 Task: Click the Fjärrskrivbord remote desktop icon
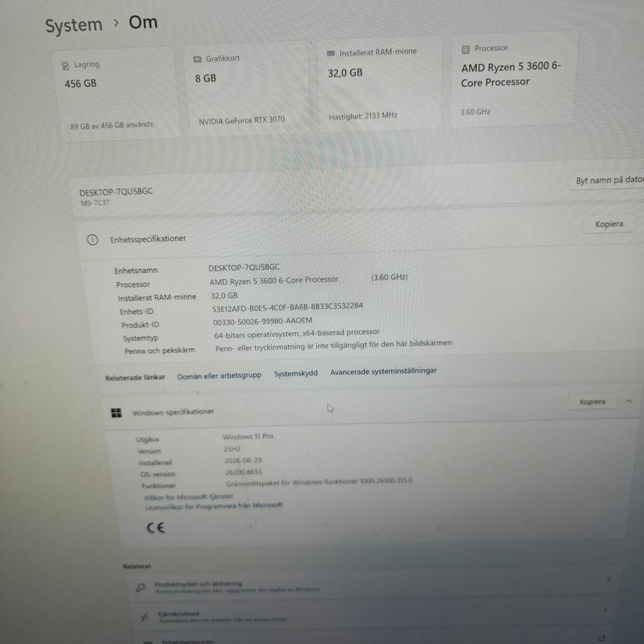(144, 616)
